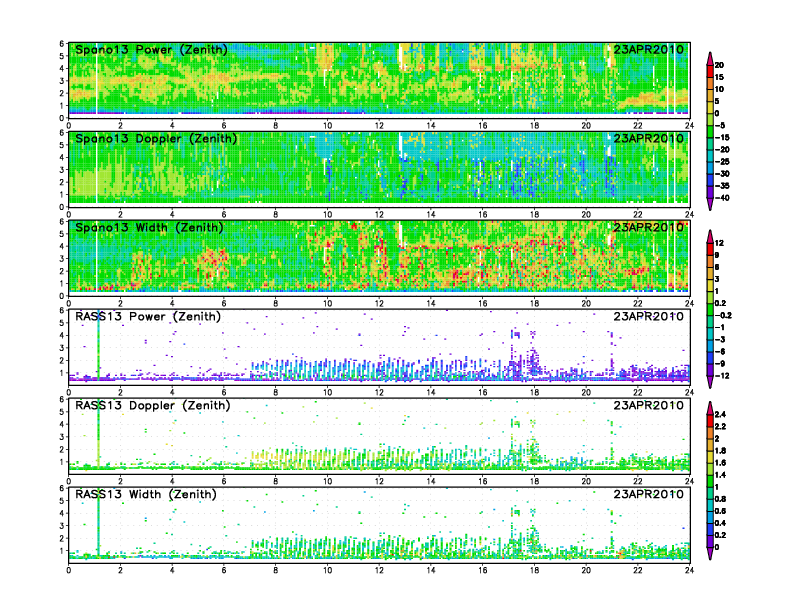Click the "Spano13 Power (Zenith)" panel title
The height and width of the screenshot is (612, 792).
coord(151,50)
